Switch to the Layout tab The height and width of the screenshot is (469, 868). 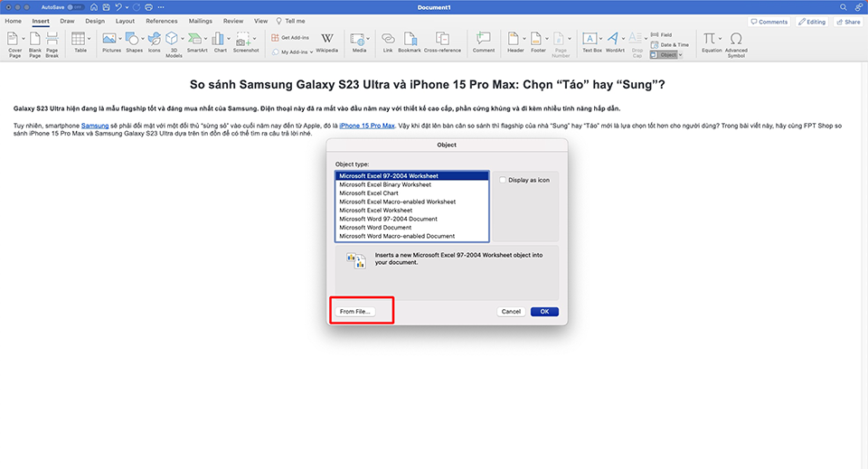125,21
